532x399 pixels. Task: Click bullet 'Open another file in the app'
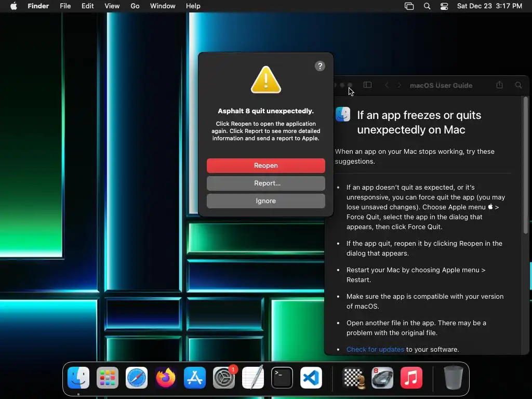tap(416, 328)
